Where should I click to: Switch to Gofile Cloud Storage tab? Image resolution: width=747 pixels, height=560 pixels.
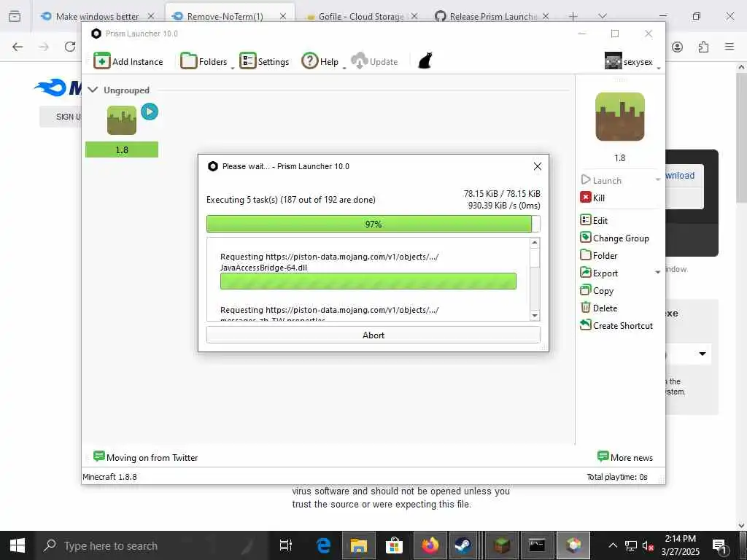[x=360, y=16]
